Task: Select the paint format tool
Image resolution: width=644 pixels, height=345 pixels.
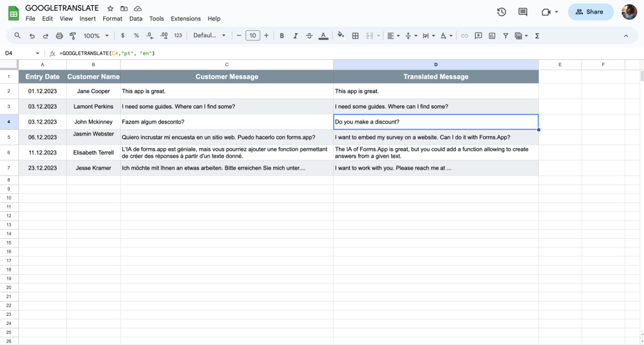Action: pos(73,36)
